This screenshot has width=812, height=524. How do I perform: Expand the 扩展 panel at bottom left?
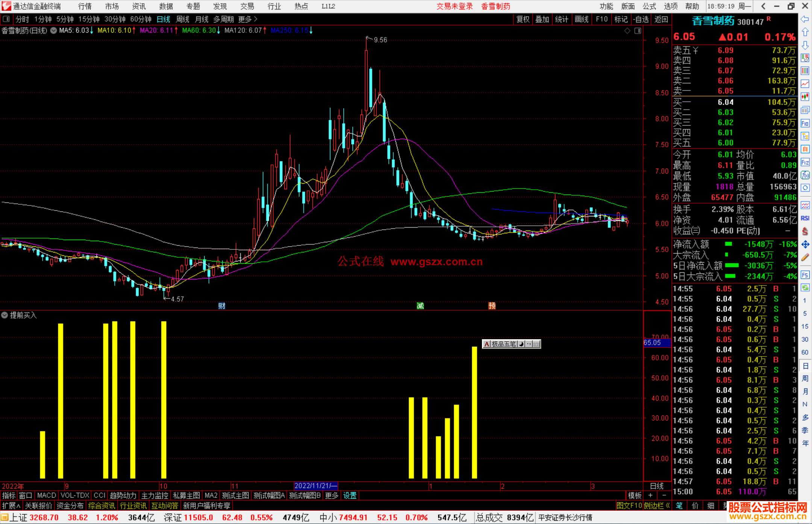[11, 506]
